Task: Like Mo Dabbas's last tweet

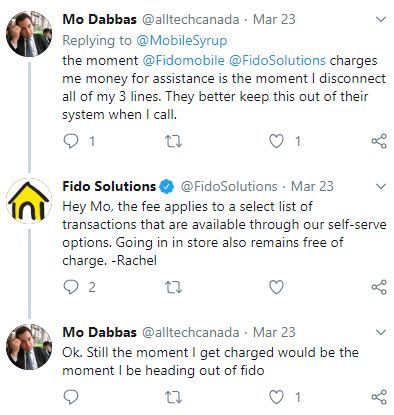Action: tap(276, 397)
